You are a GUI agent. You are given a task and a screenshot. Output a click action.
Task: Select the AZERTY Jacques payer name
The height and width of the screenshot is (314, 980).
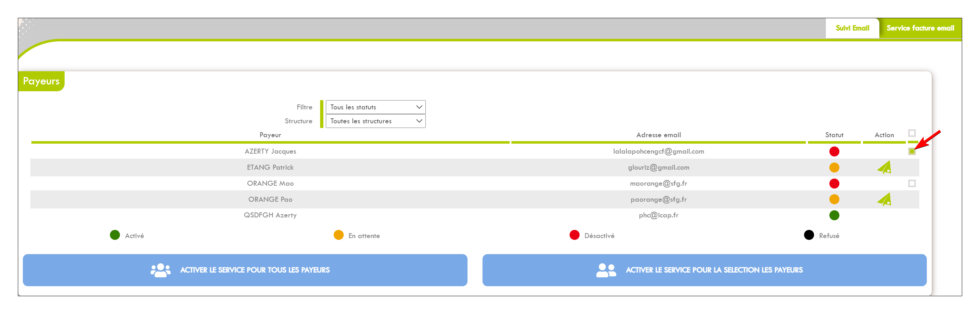[270, 151]
